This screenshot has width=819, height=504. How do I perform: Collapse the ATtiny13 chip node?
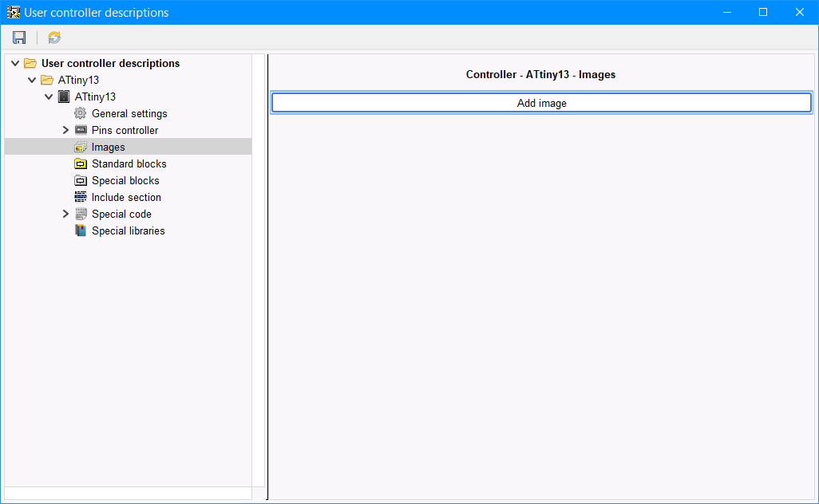[x=49, y=96]
